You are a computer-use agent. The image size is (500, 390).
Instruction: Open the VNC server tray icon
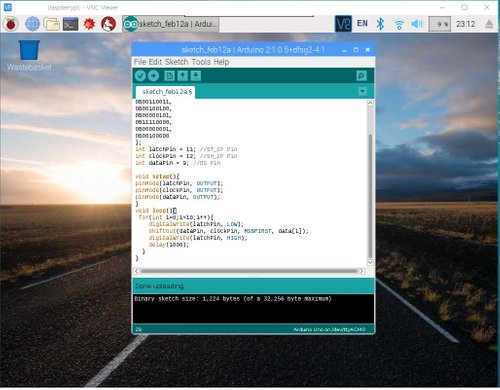[x=343, y=24]
